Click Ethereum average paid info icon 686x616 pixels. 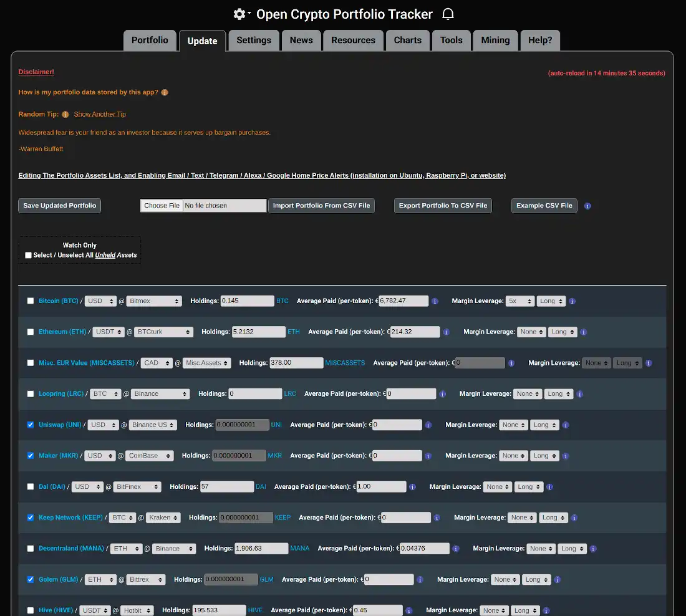pyautogui.click(x=447, y=332)
